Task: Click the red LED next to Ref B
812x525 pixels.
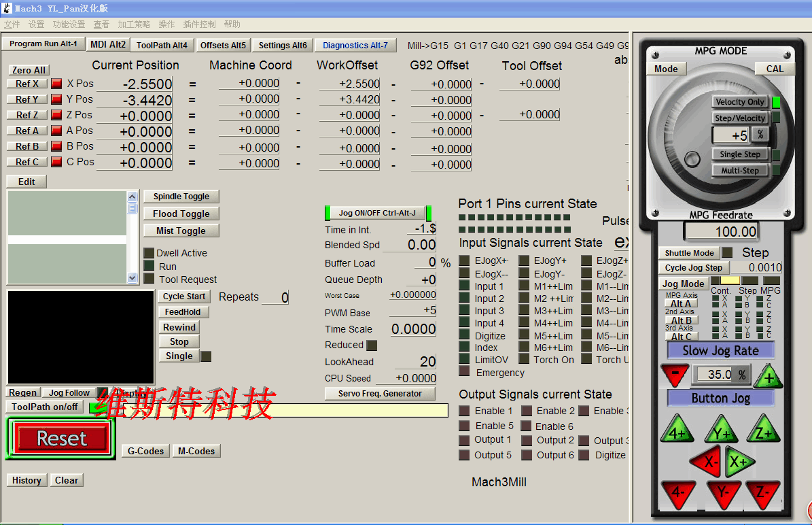Action: pos(56,146)
